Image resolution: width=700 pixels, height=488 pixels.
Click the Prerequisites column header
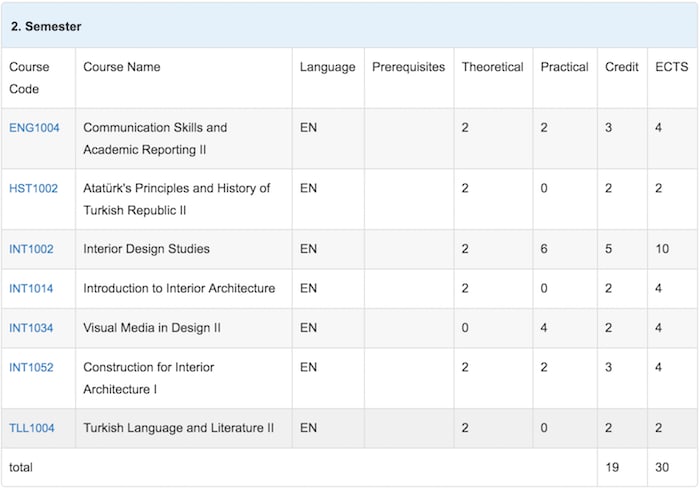coord(408,67)
